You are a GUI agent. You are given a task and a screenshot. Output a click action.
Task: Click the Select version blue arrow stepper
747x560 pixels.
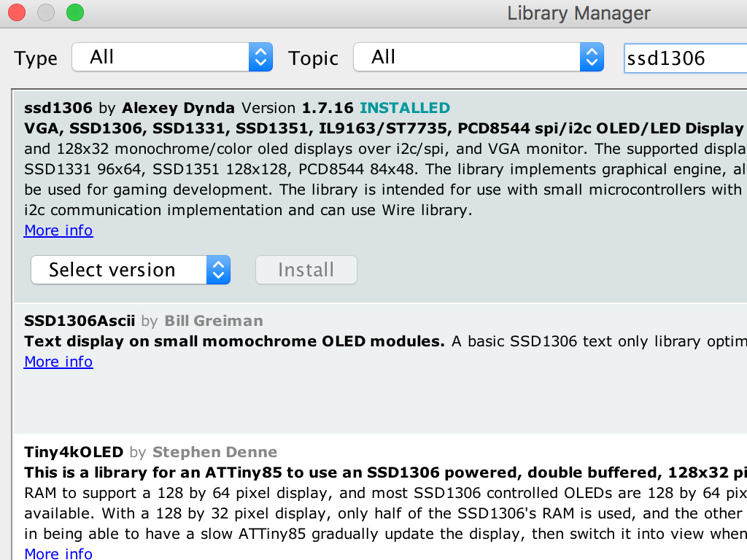point(219,270)
